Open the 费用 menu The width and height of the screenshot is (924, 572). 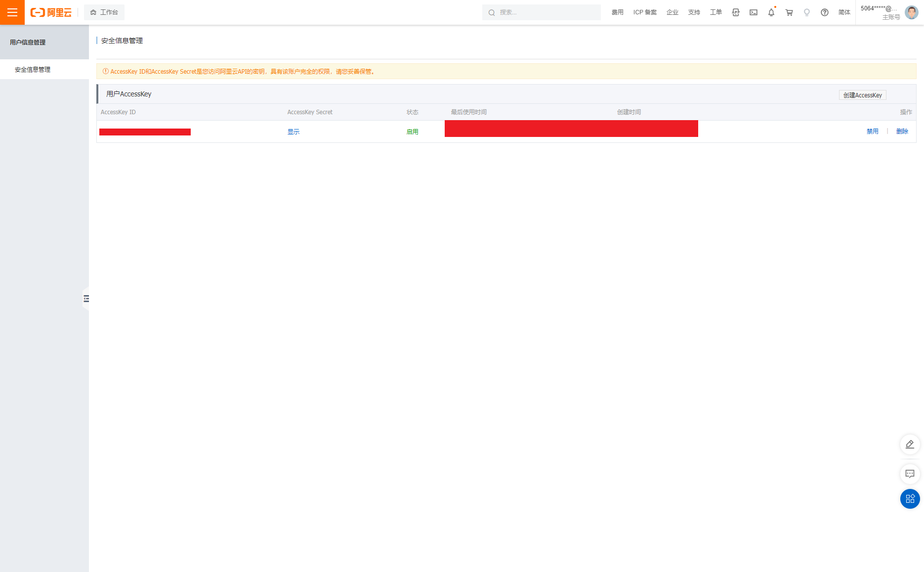(618, 12)
